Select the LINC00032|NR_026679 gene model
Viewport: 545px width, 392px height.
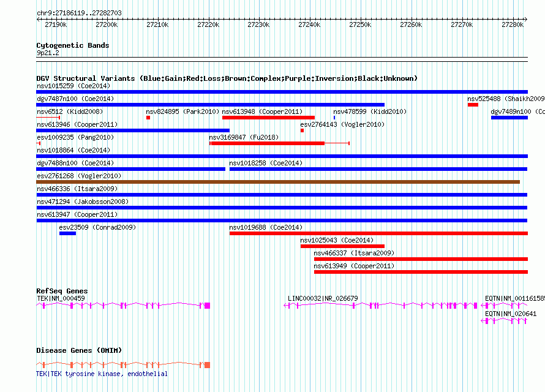tap(381, 306)
